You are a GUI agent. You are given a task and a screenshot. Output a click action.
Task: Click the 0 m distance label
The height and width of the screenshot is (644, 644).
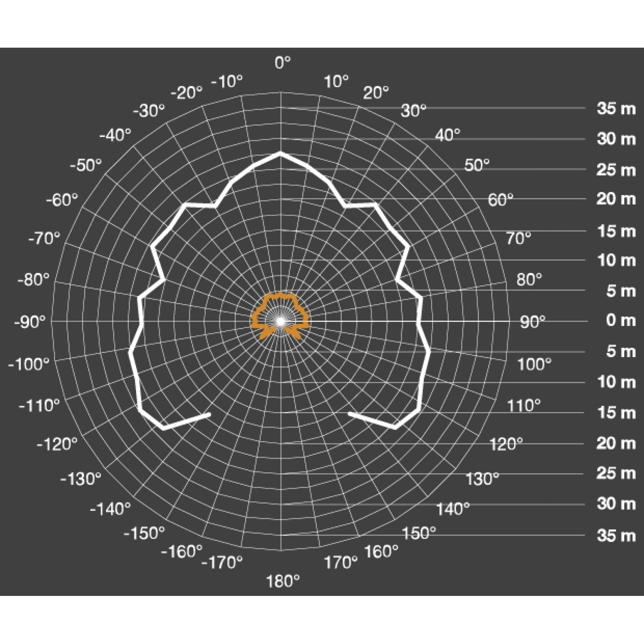(x=620, y=320)
